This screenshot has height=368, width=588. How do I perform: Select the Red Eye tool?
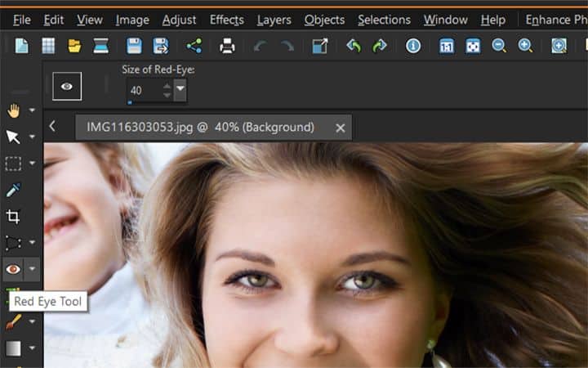(14, 269)
